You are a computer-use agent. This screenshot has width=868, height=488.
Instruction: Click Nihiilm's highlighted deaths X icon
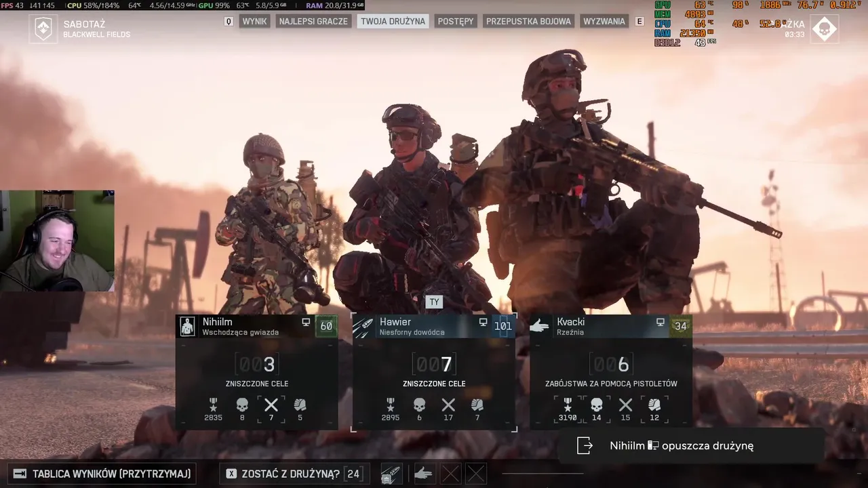coord(271,405)
